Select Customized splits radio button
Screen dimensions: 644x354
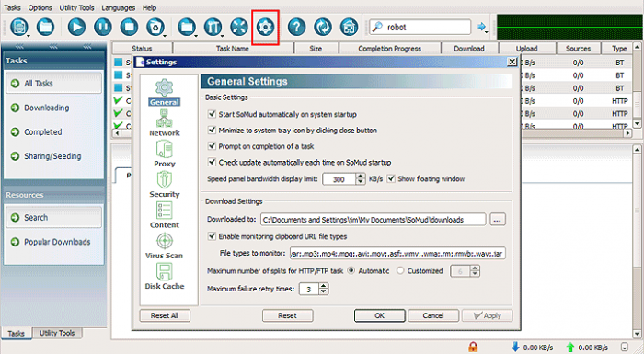point(400,270)
